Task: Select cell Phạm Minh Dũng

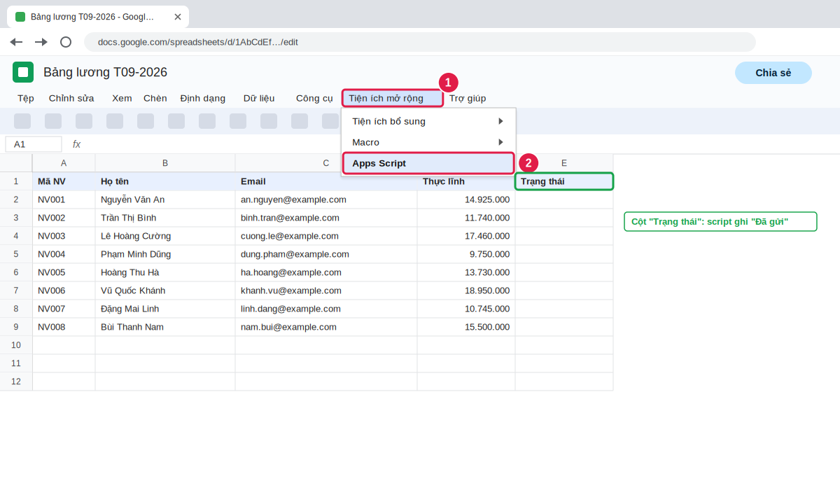Action: [x=165, y=254]
